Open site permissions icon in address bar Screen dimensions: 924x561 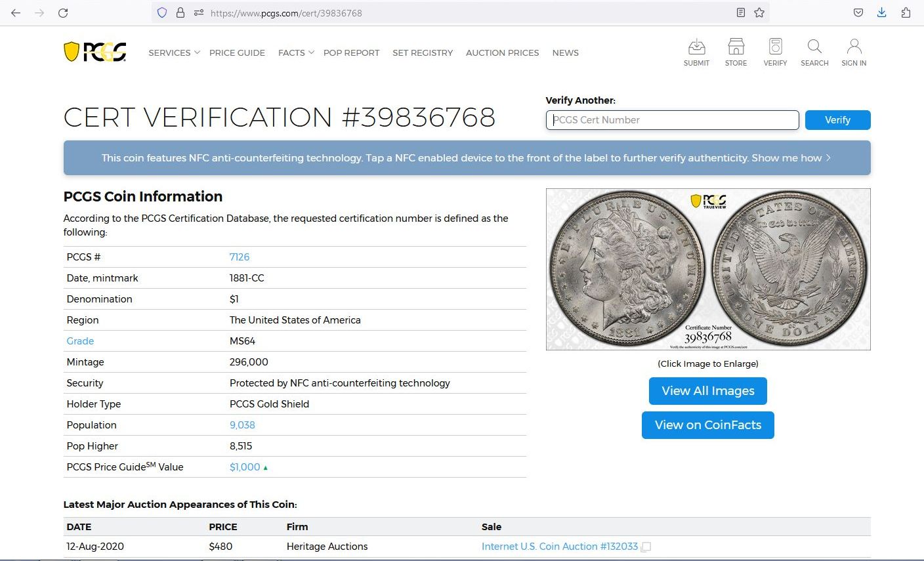[199, 13]
